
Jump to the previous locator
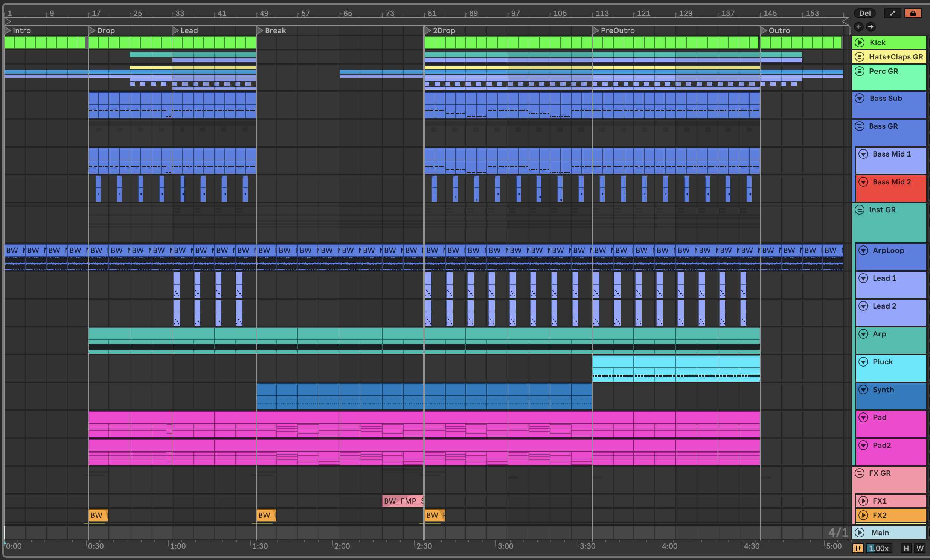[859, 26]
